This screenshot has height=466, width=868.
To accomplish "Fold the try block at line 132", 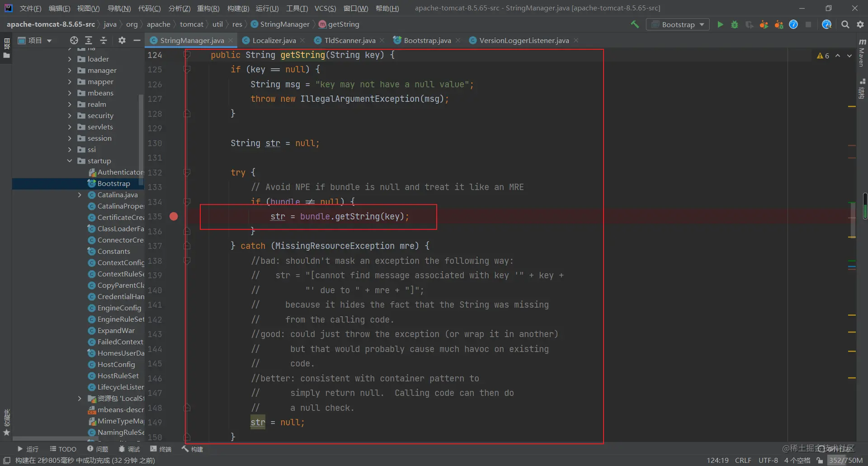I will [x=187, y=172].
